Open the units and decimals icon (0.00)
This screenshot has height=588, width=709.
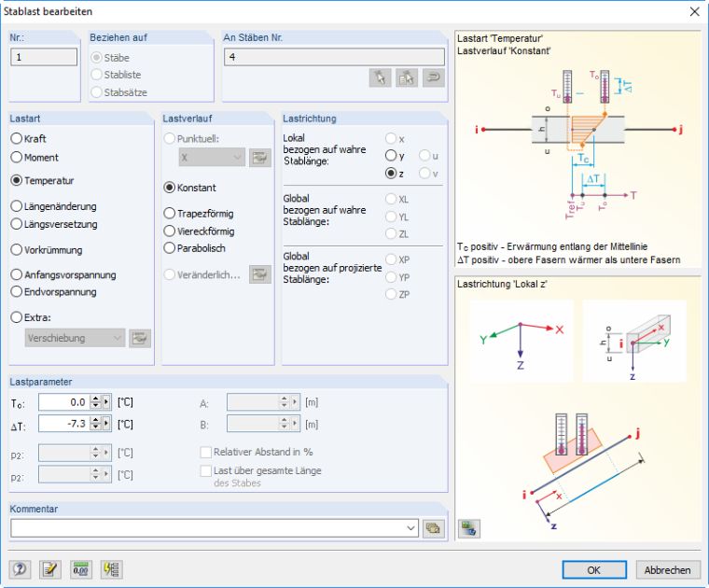(81, 569)
